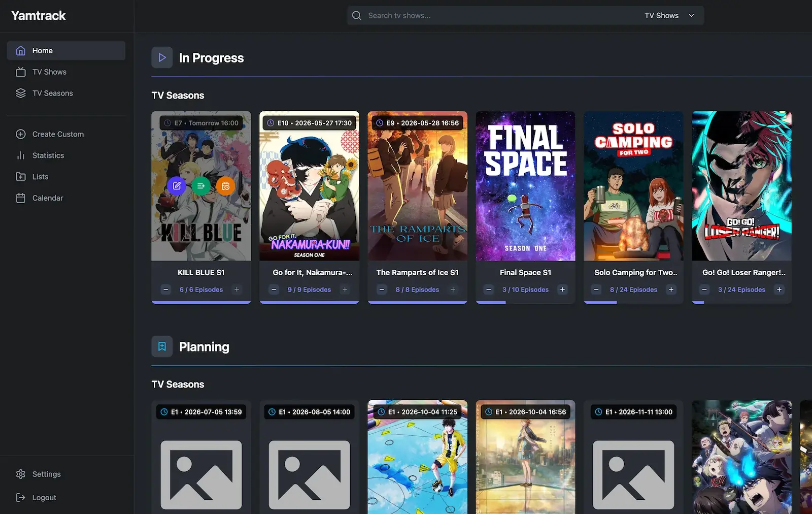The height and width of the screenshot is (514, 812).
Task: Open The Ramparts of Ice S1 title link
Action: [x=417, y=273]
